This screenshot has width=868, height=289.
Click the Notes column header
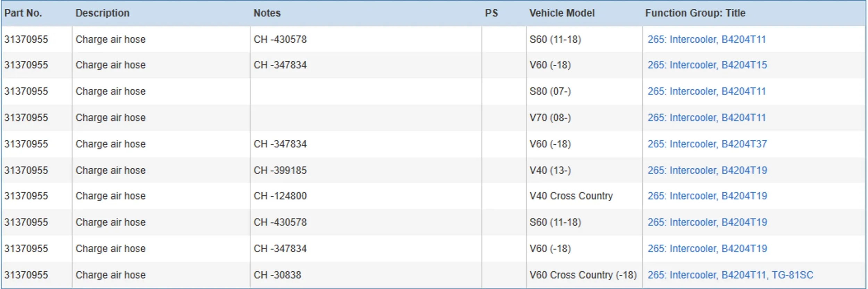[267, 13]
